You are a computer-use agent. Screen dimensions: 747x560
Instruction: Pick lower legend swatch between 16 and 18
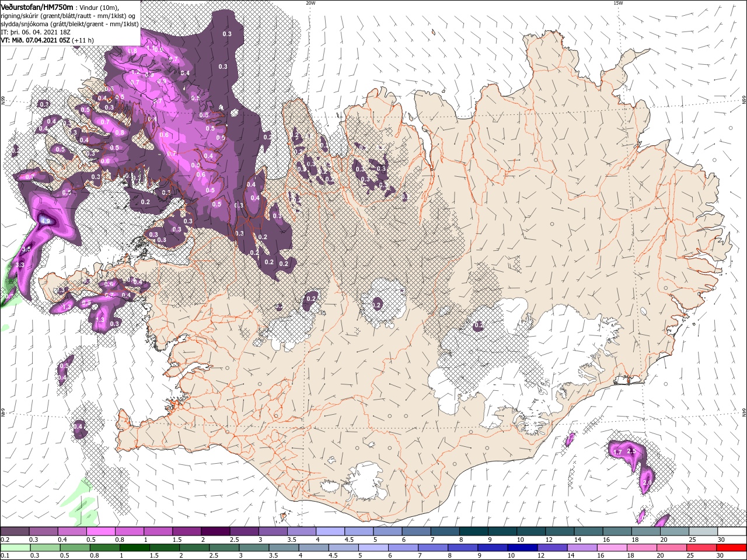612,548
